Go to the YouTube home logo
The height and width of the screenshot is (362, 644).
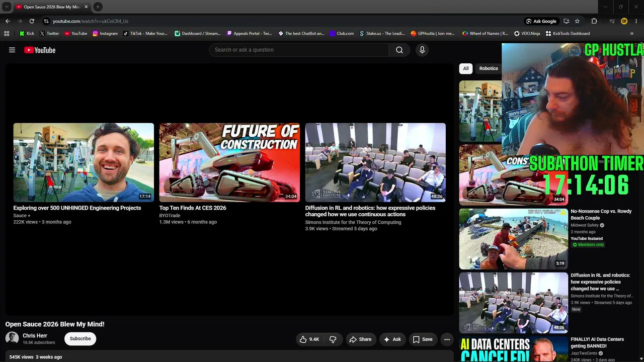[40, 50]
